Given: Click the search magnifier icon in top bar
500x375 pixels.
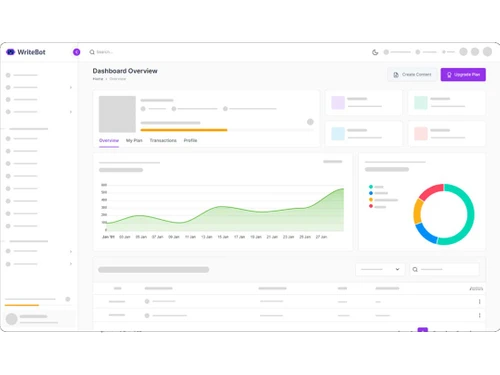Looking at the screenshot, I should click(92, 52).
